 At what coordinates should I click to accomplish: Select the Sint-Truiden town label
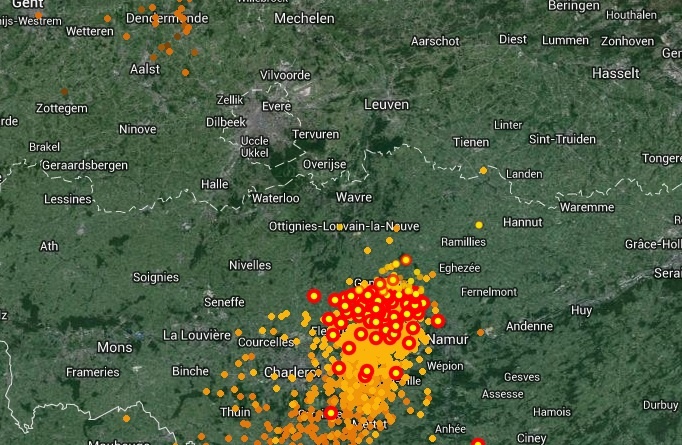(562, 139)
